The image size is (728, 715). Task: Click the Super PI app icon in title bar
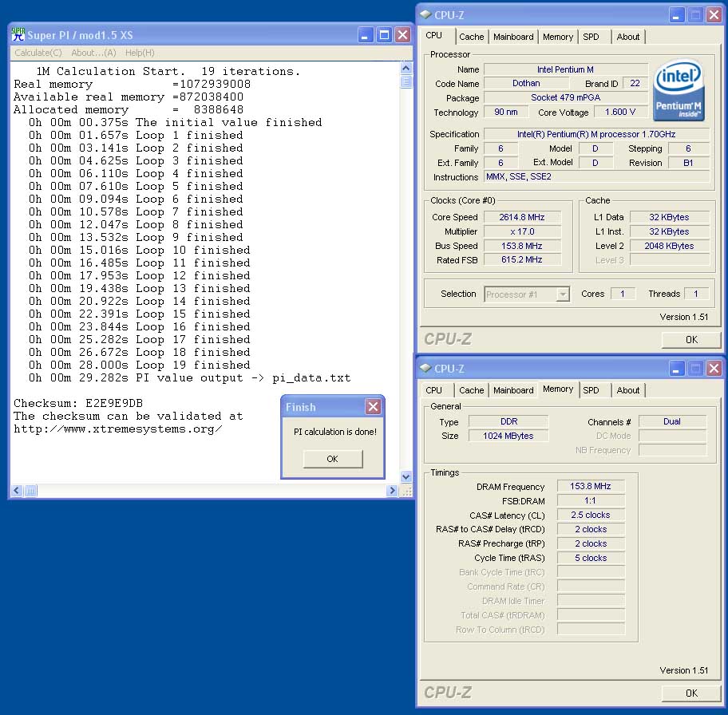18,34
